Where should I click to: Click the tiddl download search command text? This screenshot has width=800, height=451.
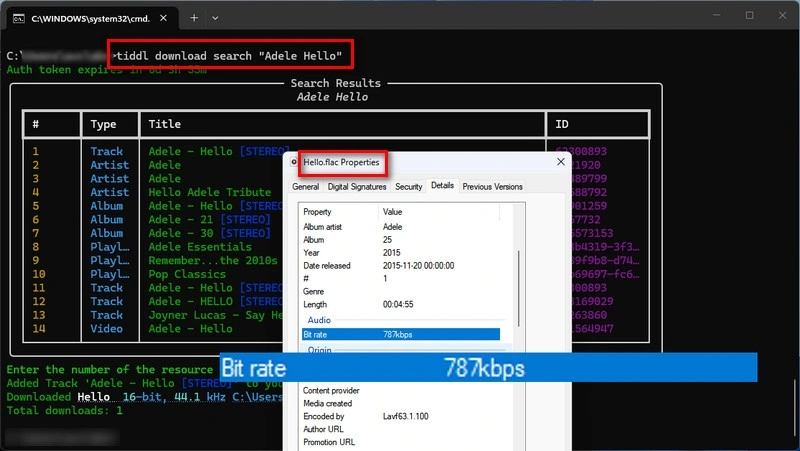click(229, 56)
